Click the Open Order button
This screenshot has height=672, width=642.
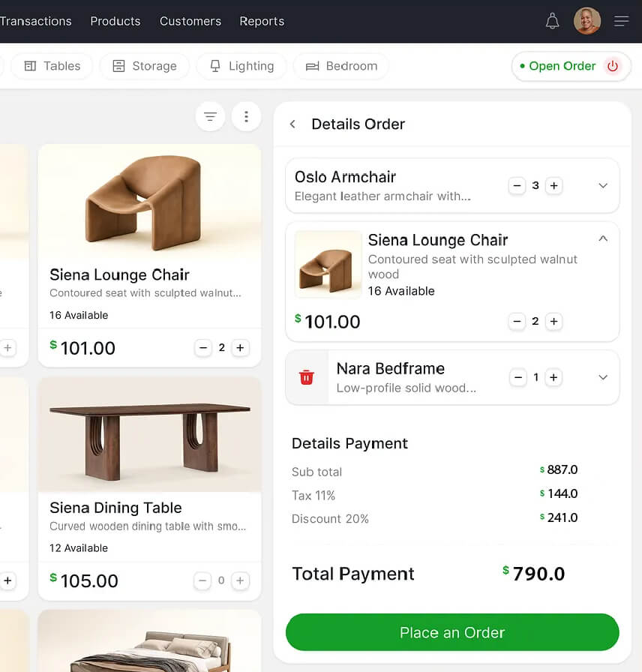(562, 66)
